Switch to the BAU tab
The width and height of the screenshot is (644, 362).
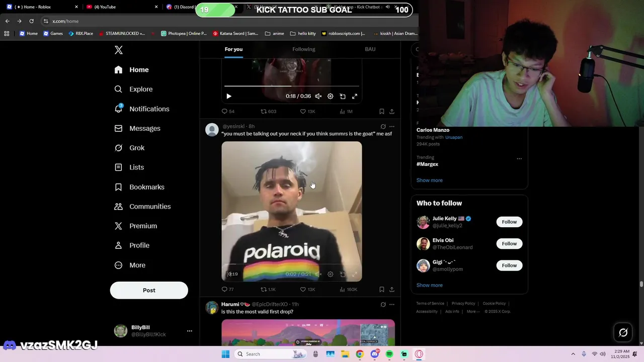370,49
